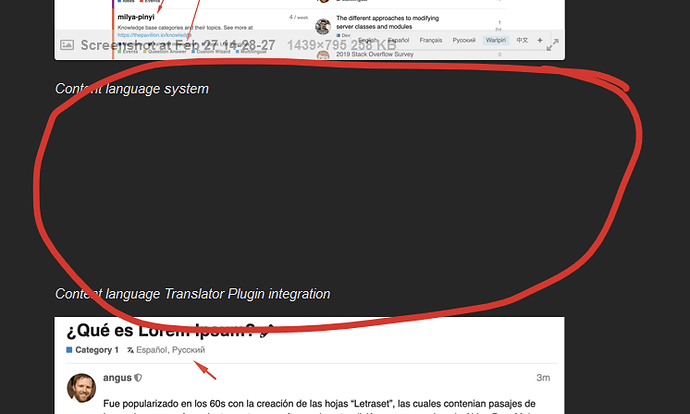Select the Warlpiri language tab in top thumbnail
The width and height of the screenshot is (690, 414).
(496, 40)
